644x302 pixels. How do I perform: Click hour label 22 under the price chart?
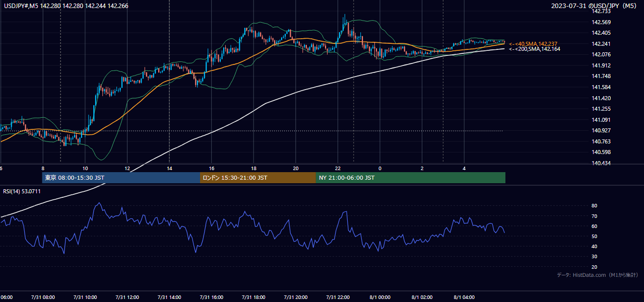(338, 168)
